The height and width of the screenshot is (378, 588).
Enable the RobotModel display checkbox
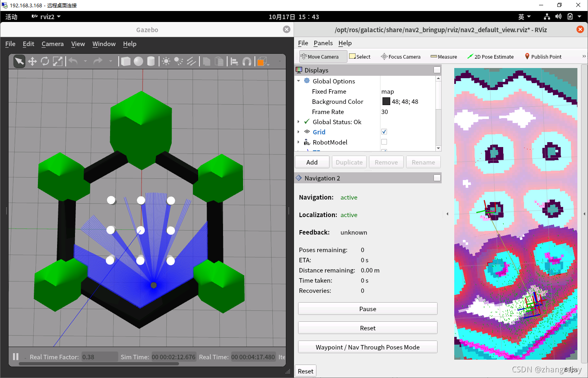384,142
